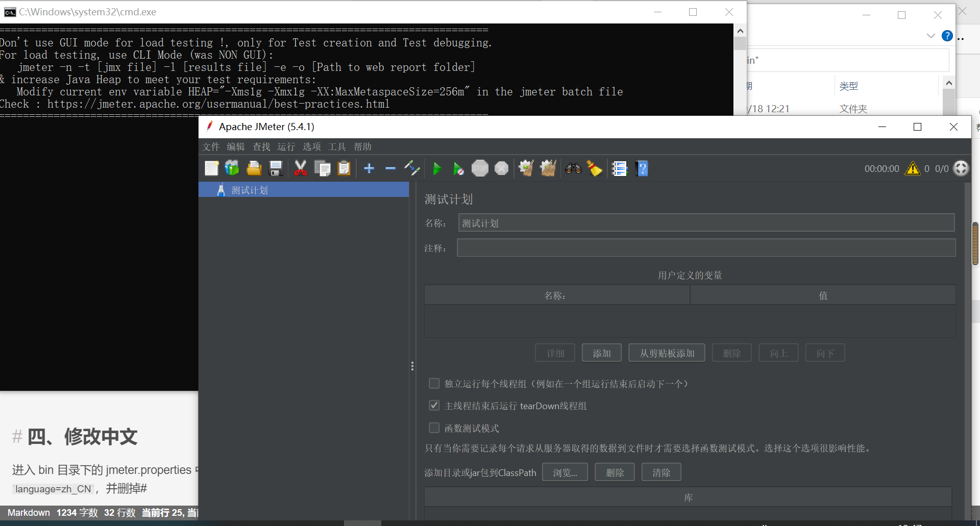Expand Explorer ribbon with chevron
Viewport: 980px width, 526px height.
point(930,36)
